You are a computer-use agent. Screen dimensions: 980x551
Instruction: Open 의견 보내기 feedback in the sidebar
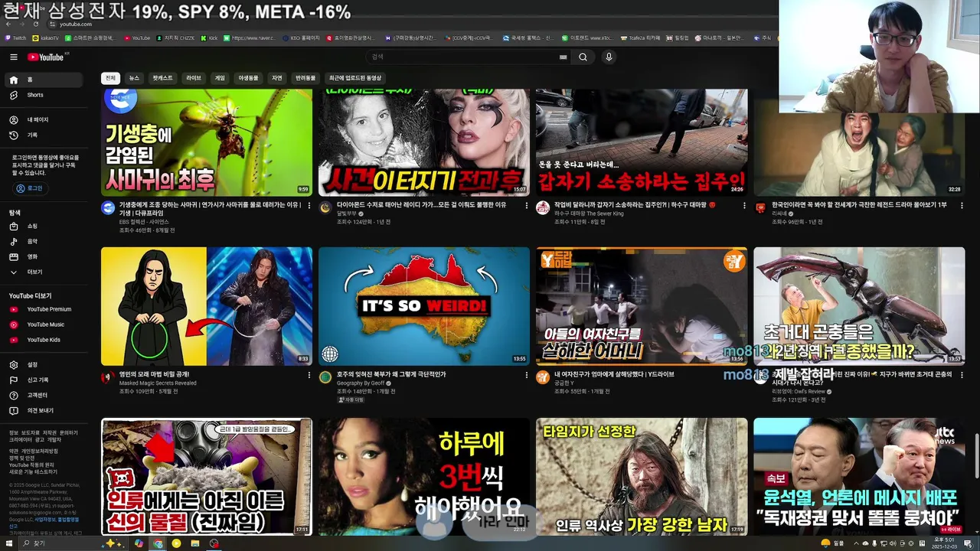pyautogui.click(x=44, y=411)
